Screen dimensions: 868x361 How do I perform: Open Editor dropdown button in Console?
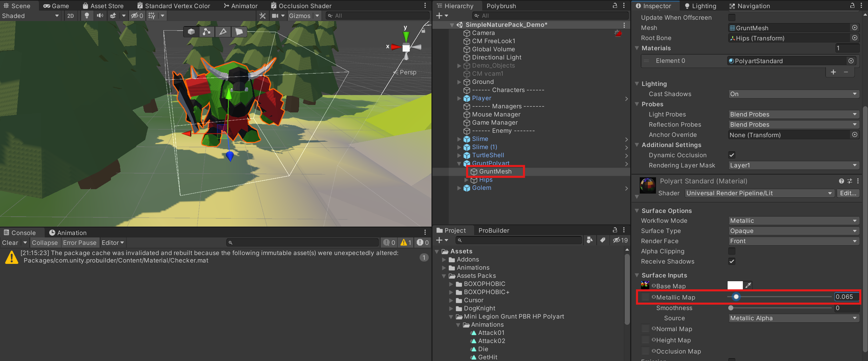[113, 242]
